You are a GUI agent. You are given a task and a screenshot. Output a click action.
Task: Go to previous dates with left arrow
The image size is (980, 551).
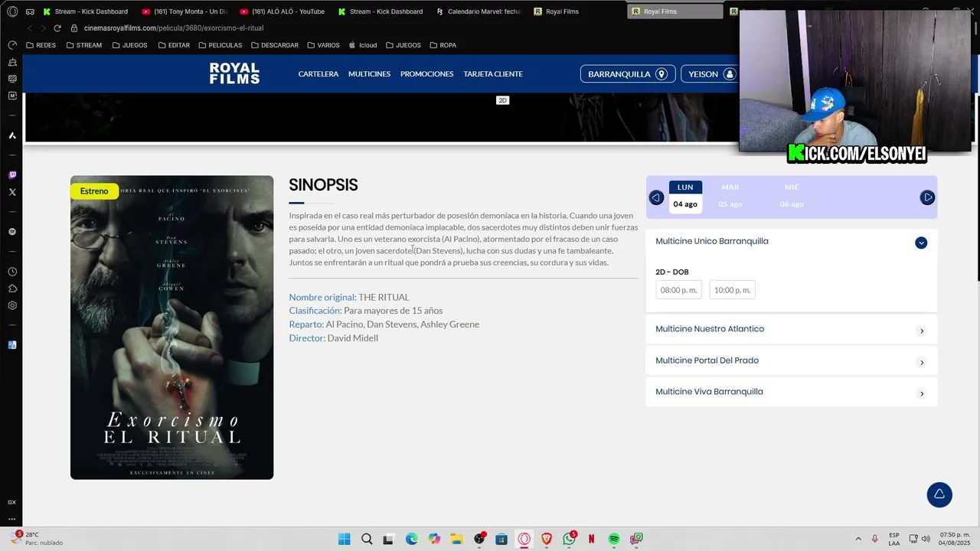tap(656, 197)
